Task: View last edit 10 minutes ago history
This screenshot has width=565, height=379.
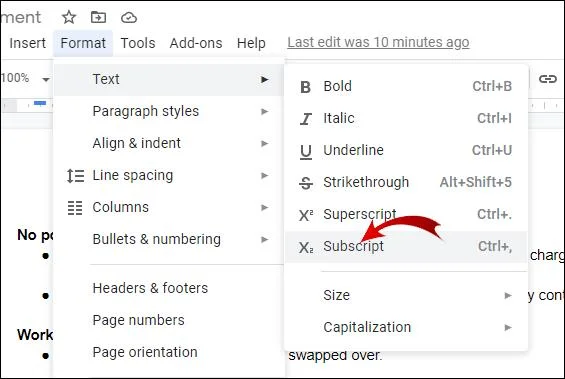Action: click(378, 43)
